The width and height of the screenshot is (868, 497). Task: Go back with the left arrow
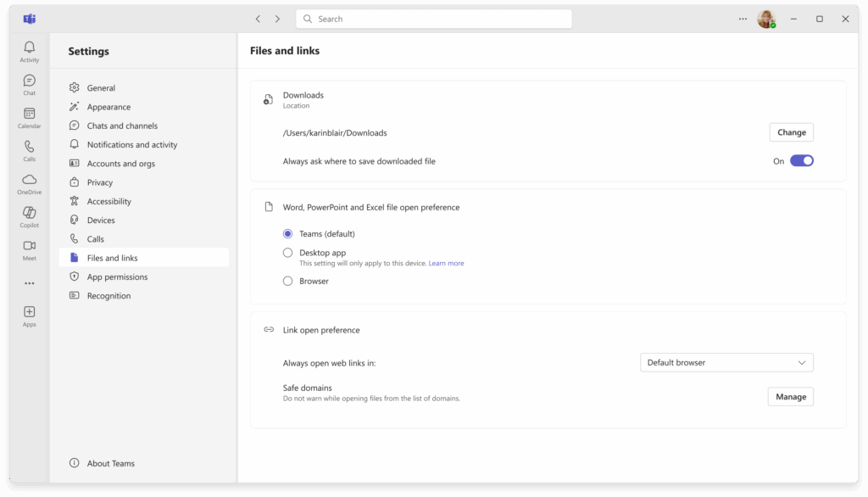pos(258,19)
